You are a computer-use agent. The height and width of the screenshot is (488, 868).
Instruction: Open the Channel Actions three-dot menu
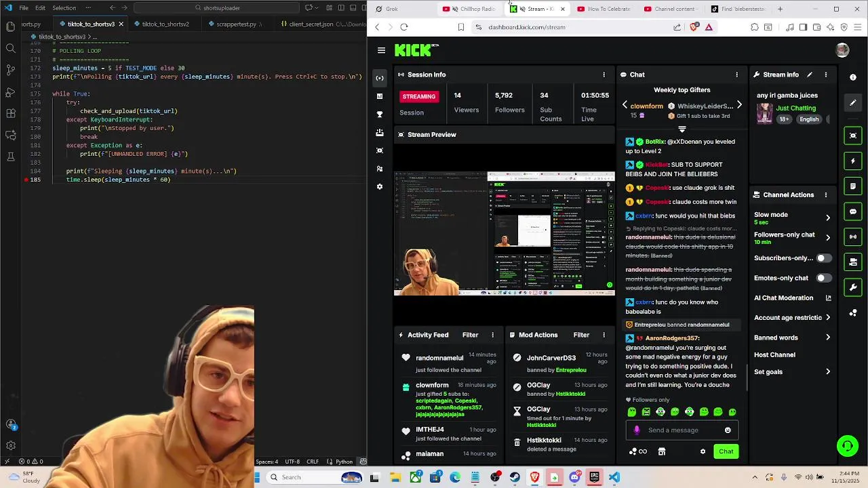[x=825, y=195]
